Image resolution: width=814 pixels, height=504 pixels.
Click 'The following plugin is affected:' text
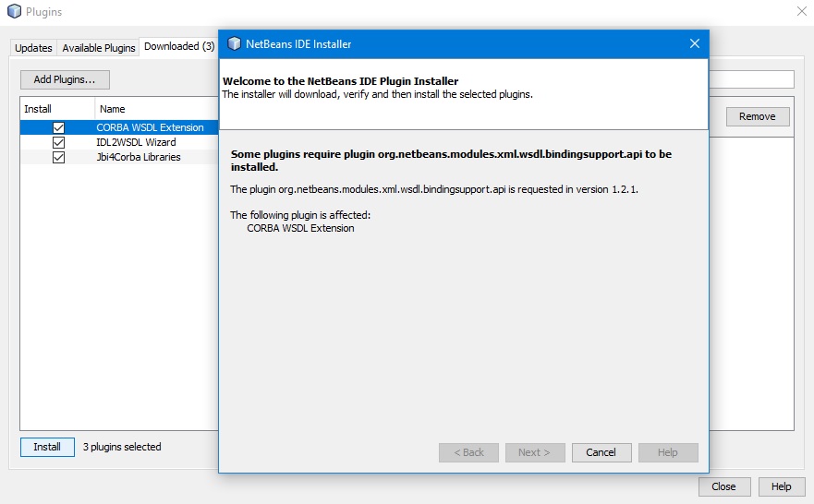(x=300, y=215)
